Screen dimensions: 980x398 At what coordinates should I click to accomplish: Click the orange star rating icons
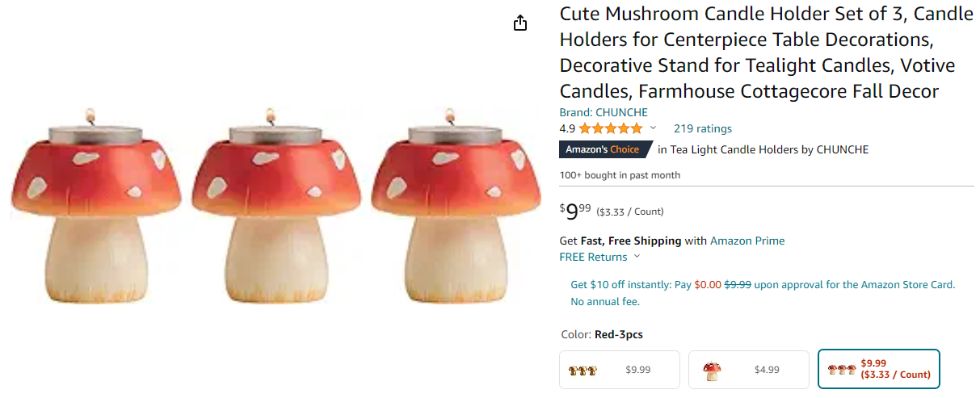(x=611, y=128)
